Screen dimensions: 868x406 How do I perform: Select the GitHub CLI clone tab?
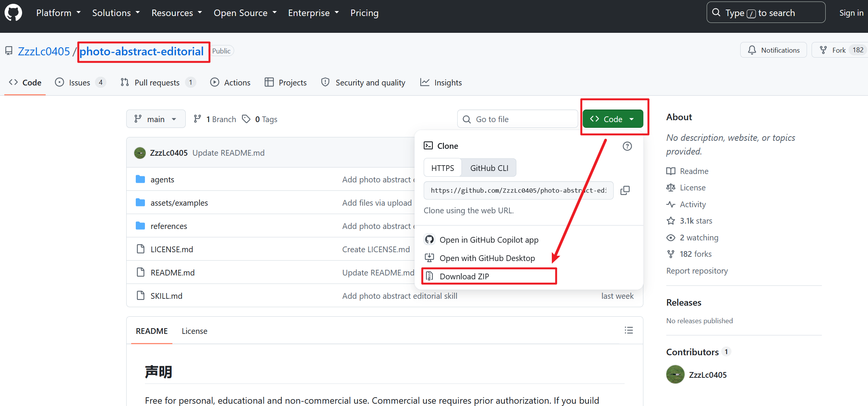pos(489,168)
